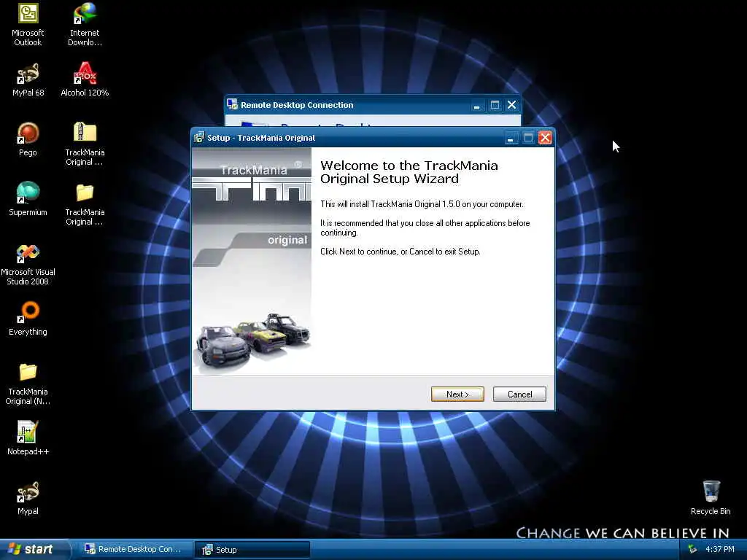Minimize the TrackMania Setup window
Screen dimensions: 747x560
(x=510, y=138)
